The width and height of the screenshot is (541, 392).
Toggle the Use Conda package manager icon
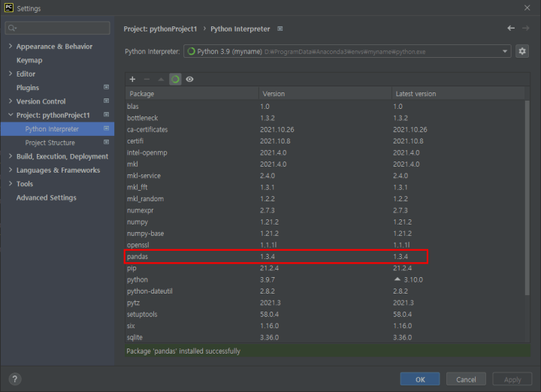175,80
